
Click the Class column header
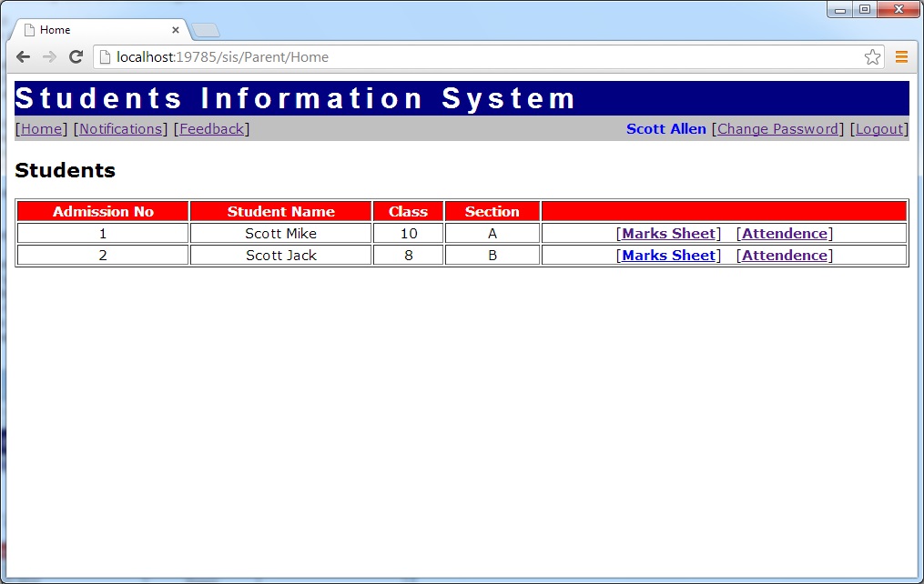[408, 211]
